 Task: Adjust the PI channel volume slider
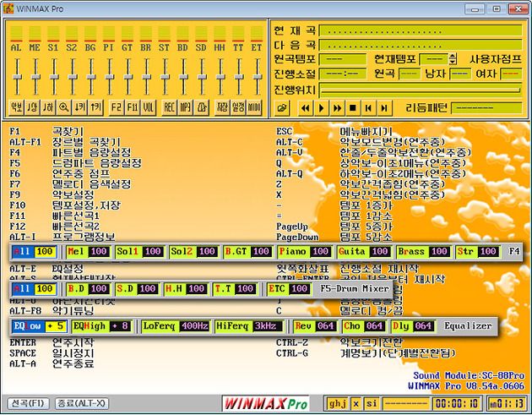pyautogui.click(x=110, y=77)
